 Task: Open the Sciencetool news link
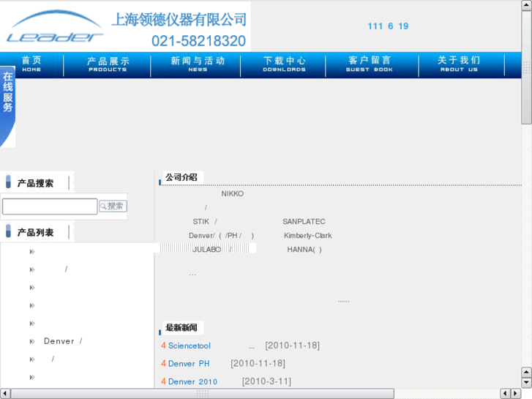(x=190, y=346)
